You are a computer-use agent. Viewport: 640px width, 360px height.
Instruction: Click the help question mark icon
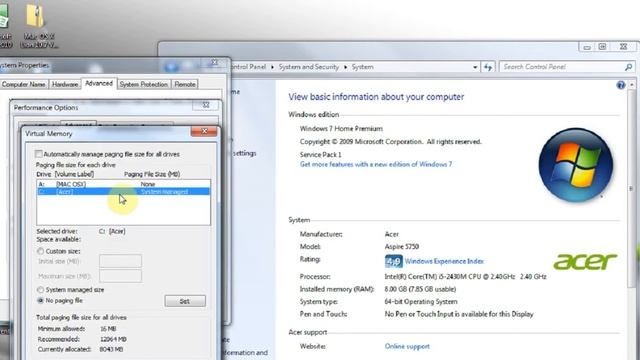point(620,85)
